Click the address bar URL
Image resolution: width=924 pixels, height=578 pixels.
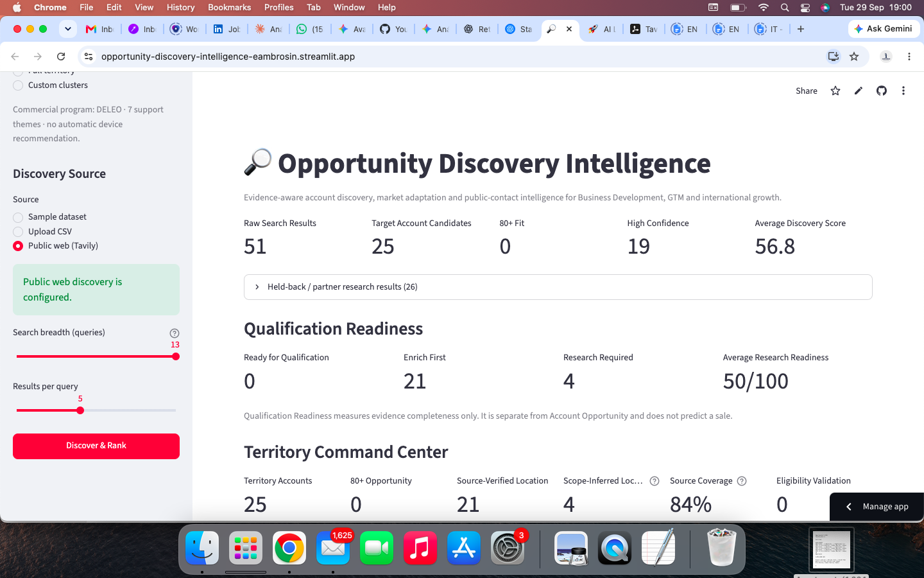coord(228,57)
